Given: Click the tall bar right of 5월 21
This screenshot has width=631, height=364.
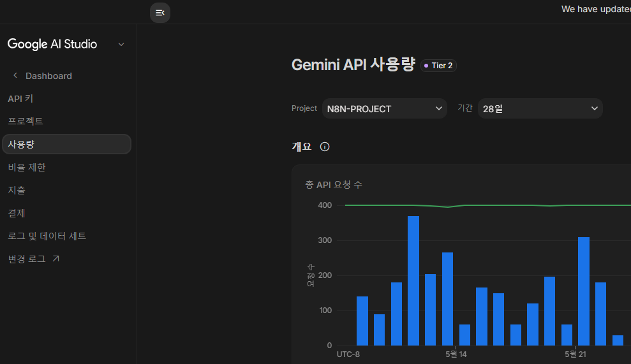Looking at the screenshot, I should 584,291.
